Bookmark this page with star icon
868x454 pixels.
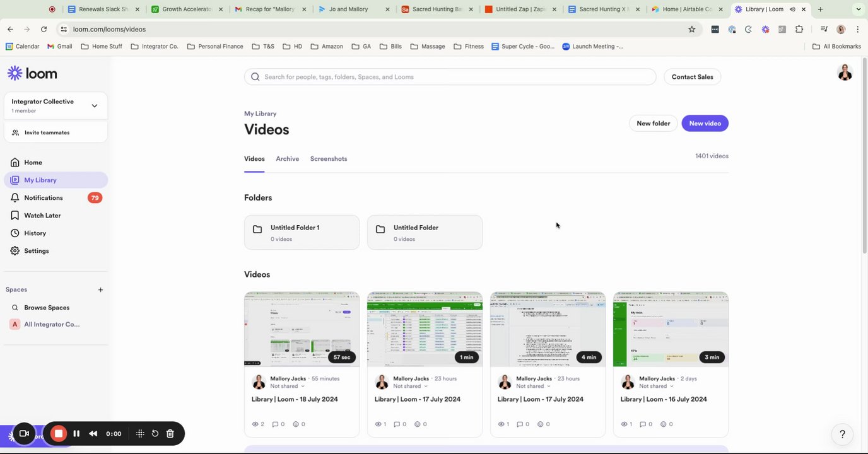(691, 29)
